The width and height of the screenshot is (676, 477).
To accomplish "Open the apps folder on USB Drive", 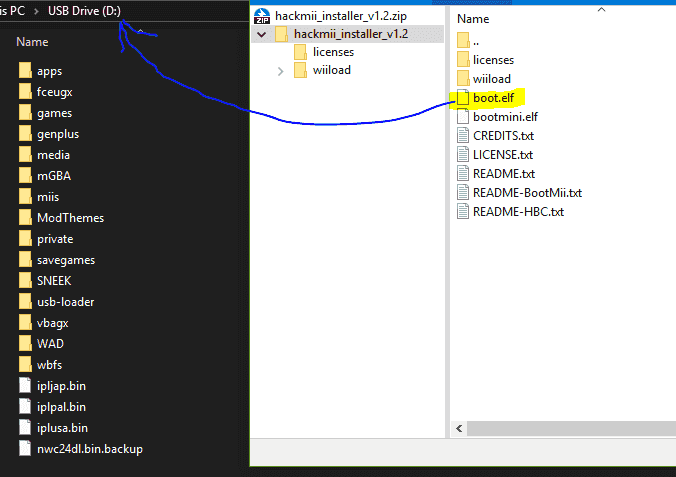I will click(49, 71).
